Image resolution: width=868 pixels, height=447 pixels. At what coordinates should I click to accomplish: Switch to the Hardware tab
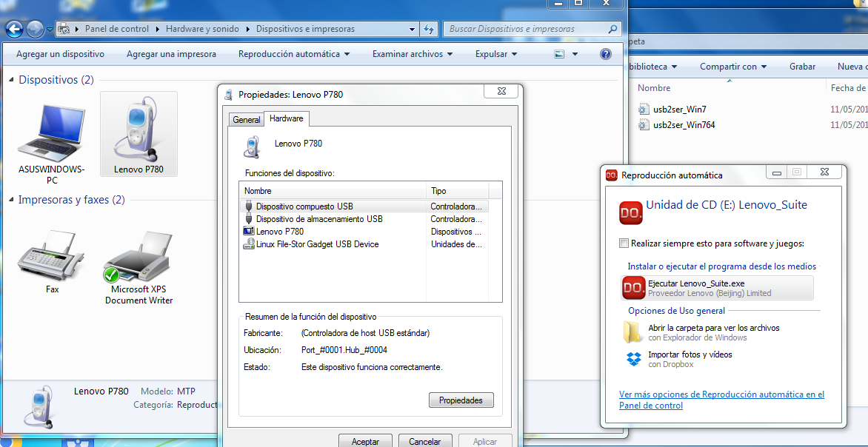coord(286,118)
